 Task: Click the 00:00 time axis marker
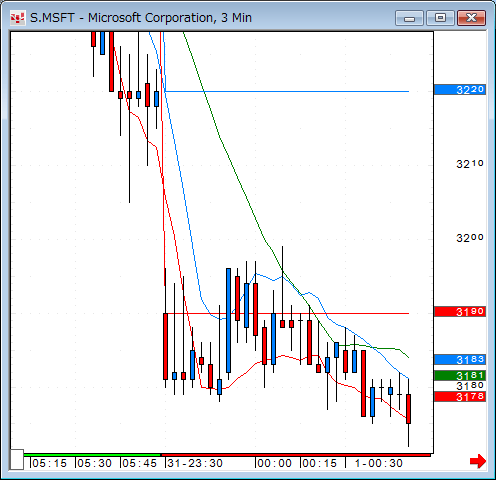[x=274, y=463]
